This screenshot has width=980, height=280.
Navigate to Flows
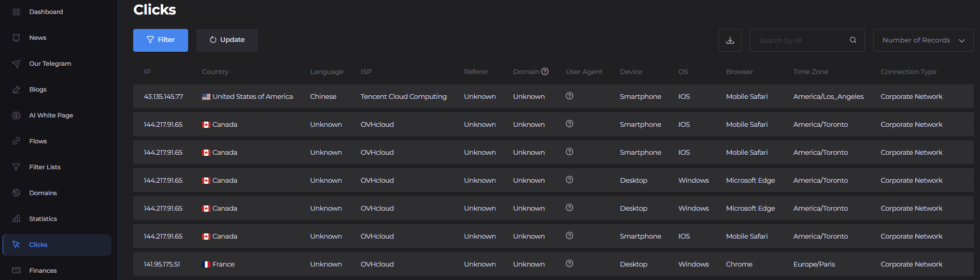coord(38,141)
